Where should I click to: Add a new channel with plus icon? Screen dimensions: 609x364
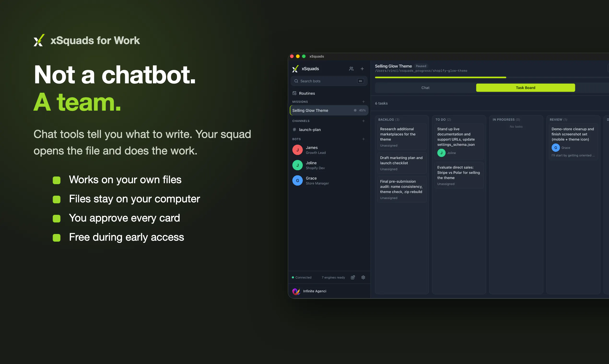363,121
